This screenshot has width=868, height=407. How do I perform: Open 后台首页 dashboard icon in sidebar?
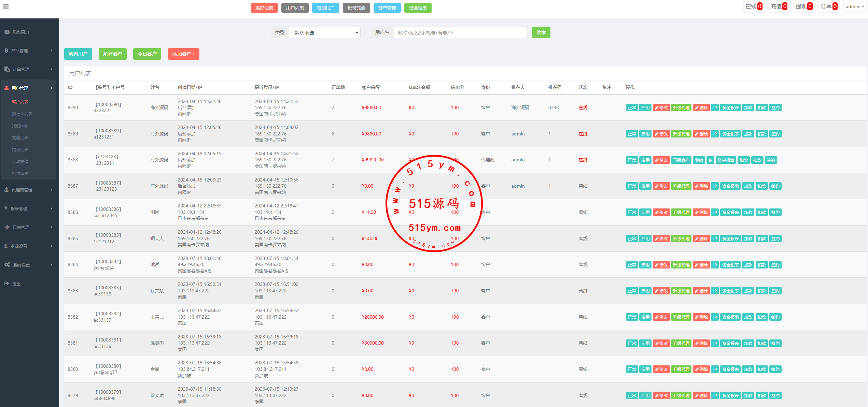pyautogui.click(x=7, y=32)
